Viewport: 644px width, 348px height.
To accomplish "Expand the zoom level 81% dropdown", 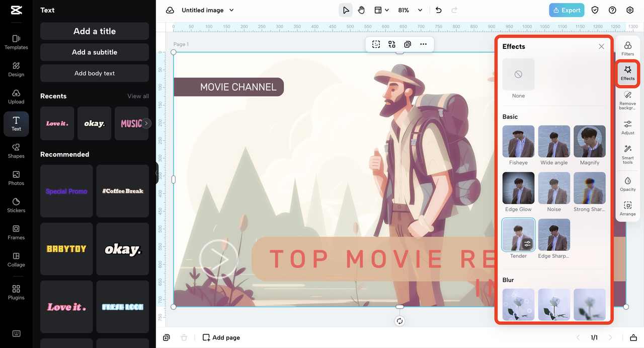I will 420,10.
